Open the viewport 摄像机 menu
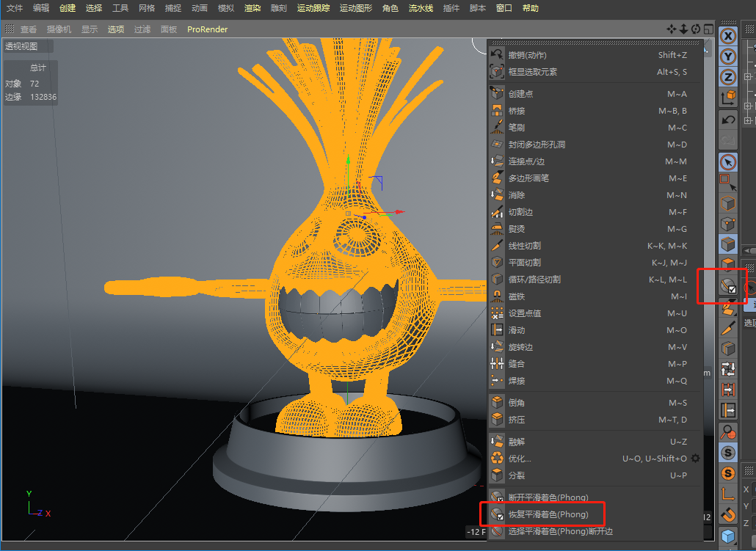Image resolution: width=756 pixels, height=551 pixels. 59,29
